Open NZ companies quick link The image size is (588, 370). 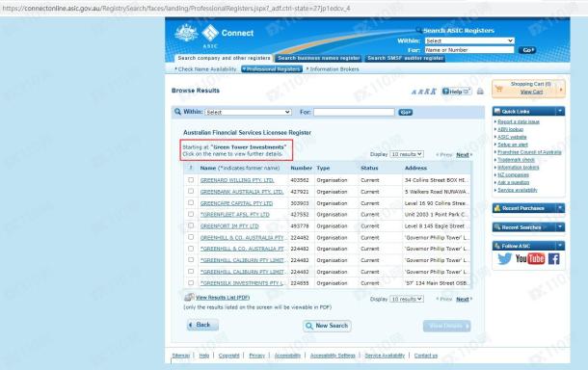pyautogui.click(x=513, y=174)
